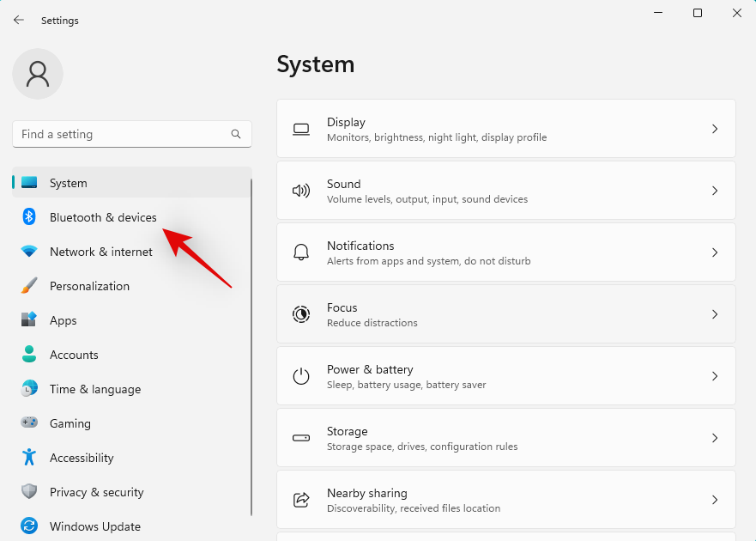This screenshot has width=756, height=541.
Task: Click the Accessibility figure icon
Action: click(29, 457)
